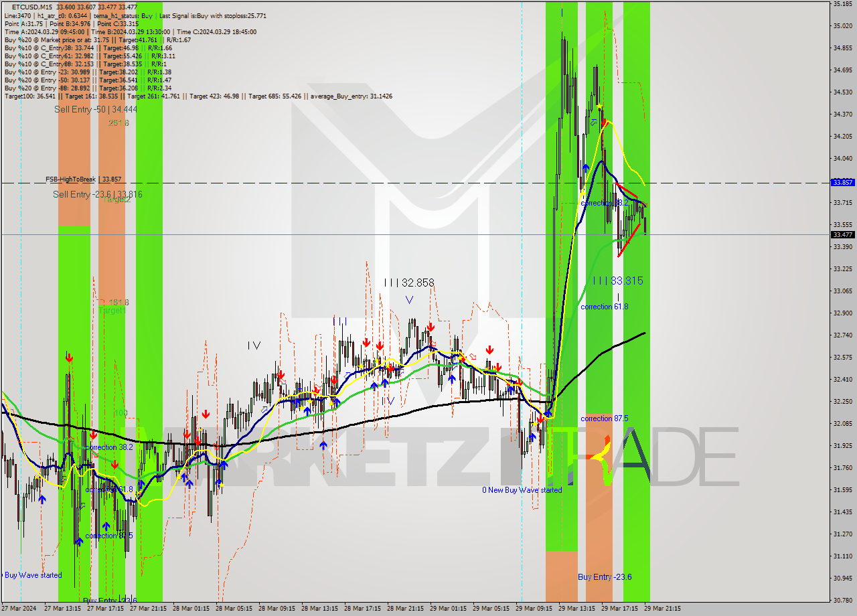Click the 29 Mar 17:15 time label

619,609
